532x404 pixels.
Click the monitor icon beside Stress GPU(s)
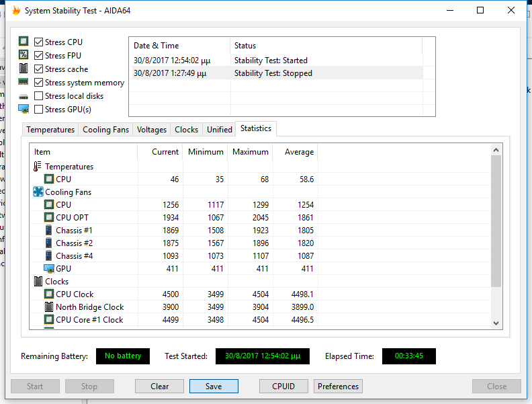pyautogui.click(x=24, y=109)
